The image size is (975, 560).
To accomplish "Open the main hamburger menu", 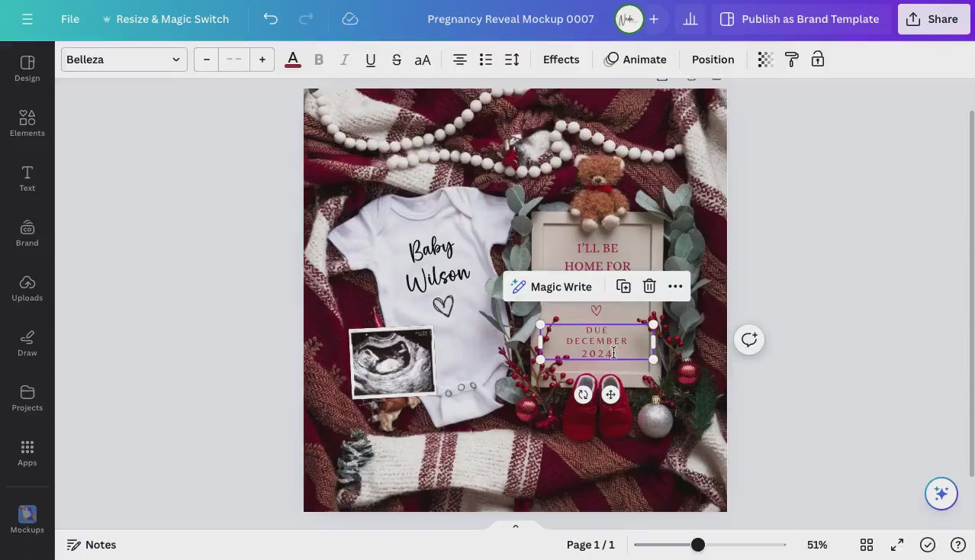I will (27, 19).
